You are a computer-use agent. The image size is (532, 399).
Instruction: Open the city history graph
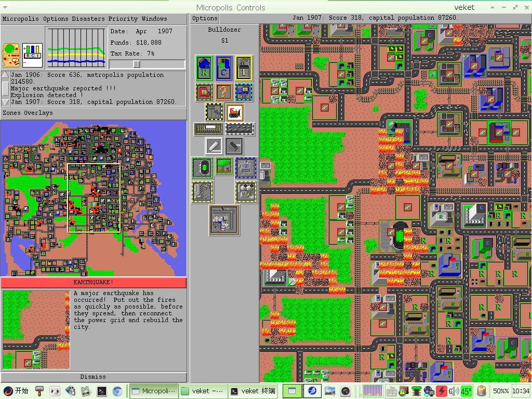point(76,47)
